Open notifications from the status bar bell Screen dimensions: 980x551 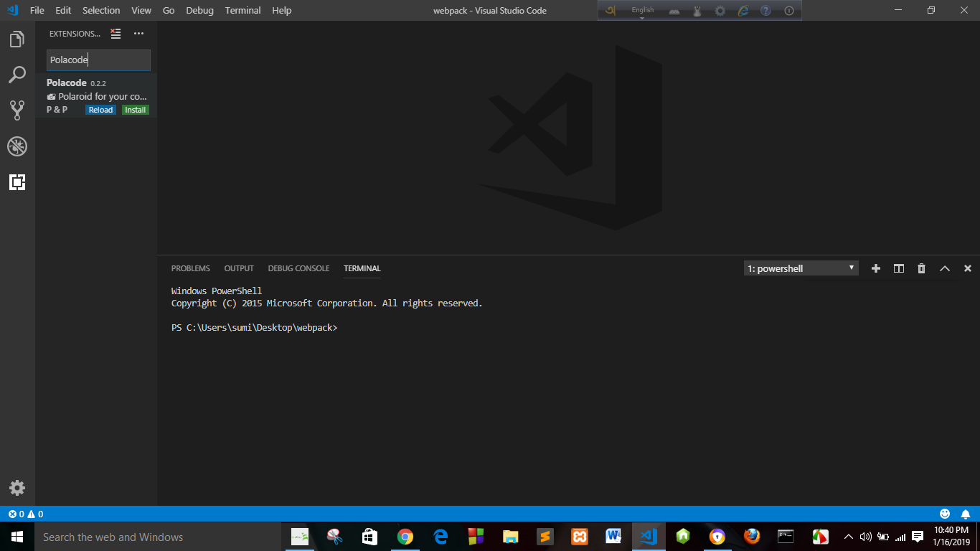click(x=965, y=514)
